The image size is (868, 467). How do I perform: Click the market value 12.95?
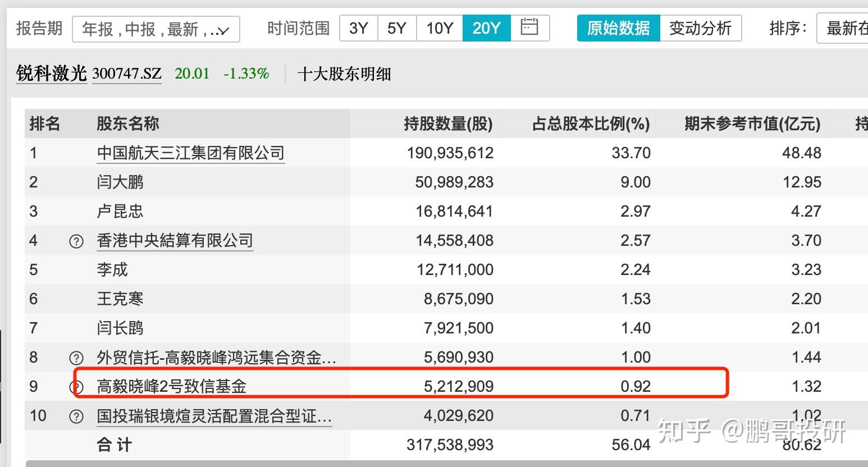[x=802, y=182]
